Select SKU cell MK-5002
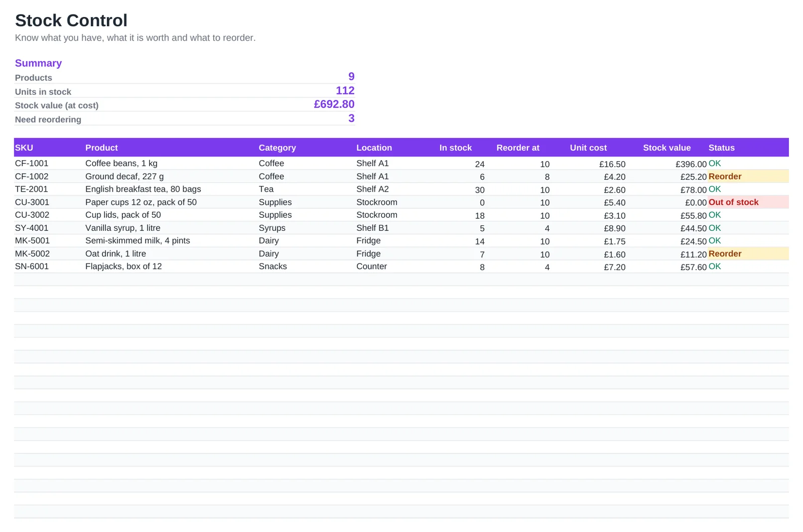This screenshot has width=803, height=532. coord(32,253)
